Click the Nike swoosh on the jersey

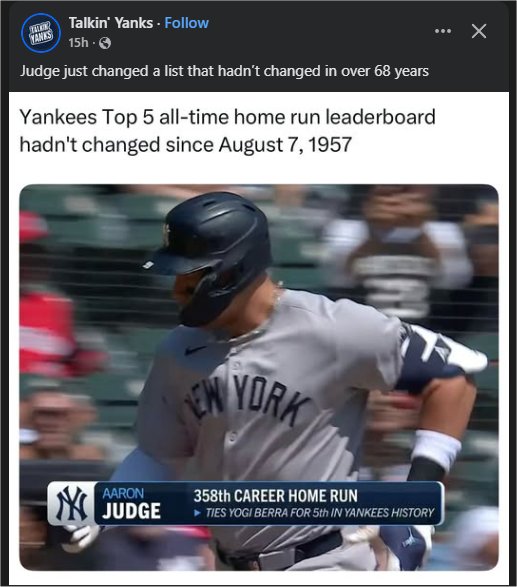[195, 349]
